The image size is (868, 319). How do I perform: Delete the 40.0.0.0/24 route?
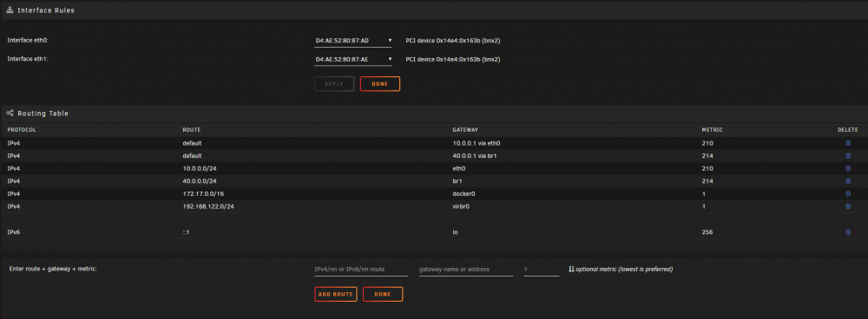(x=847, y=181)
